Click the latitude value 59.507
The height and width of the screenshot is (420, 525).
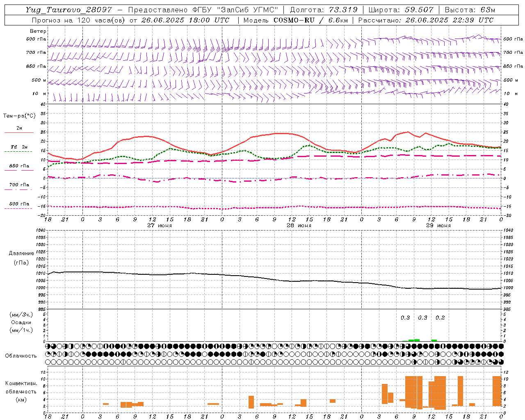[x=419, y=10]
